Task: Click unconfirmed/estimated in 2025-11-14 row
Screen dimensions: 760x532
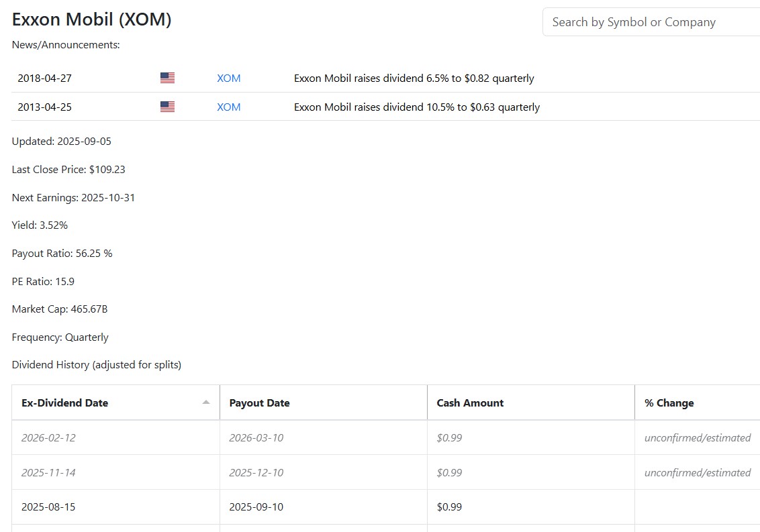Action: 698,472
